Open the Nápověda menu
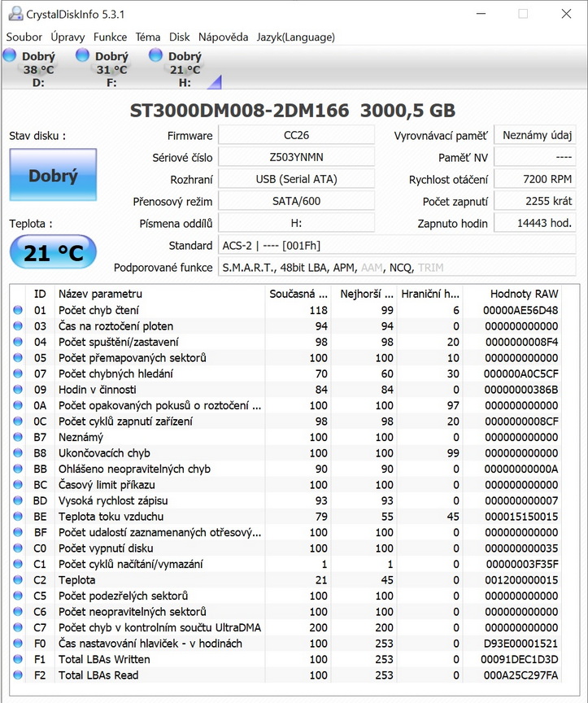The width and height of the screenshot is (588, 703). [x=223, y=37]
